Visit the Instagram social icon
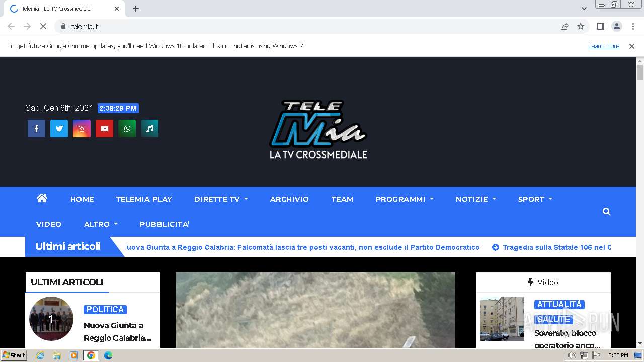The height and width of the screenshot is (362, 644). coord(82,129)
